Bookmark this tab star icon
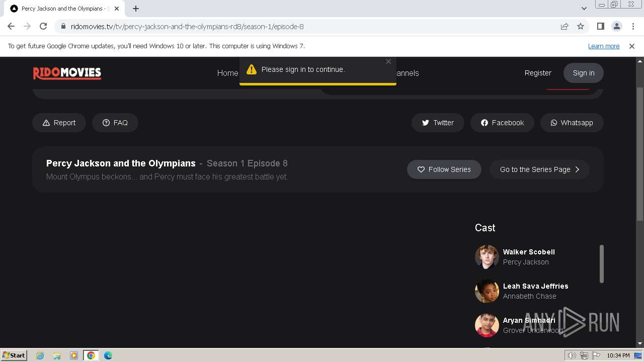This screenshot has height=362, width=644. [x=581, y=26]
